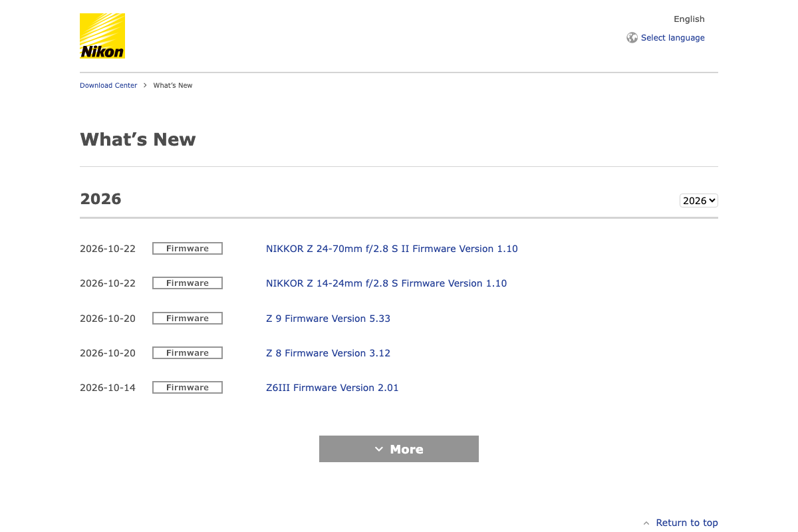The width and height of the screenshot is (798, 532).
Task: Click the 2026-10-22 date in the 24-70mm row
Action: coord(108,249)
